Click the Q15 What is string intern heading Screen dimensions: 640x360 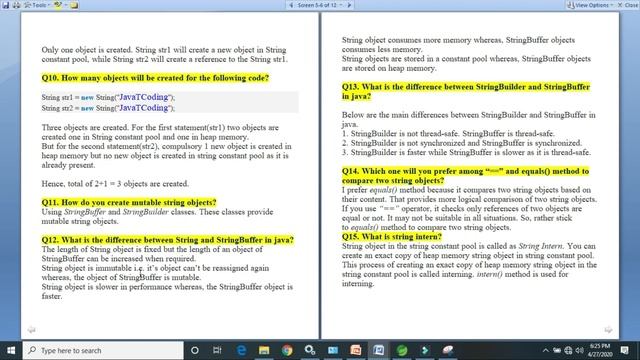(x=392, y=236)
